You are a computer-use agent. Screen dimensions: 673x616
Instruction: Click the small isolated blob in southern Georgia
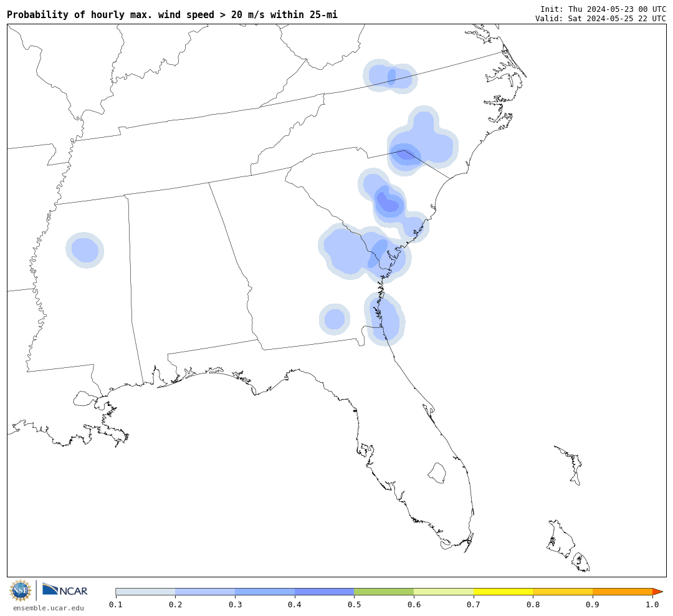[x=335, y=319]
